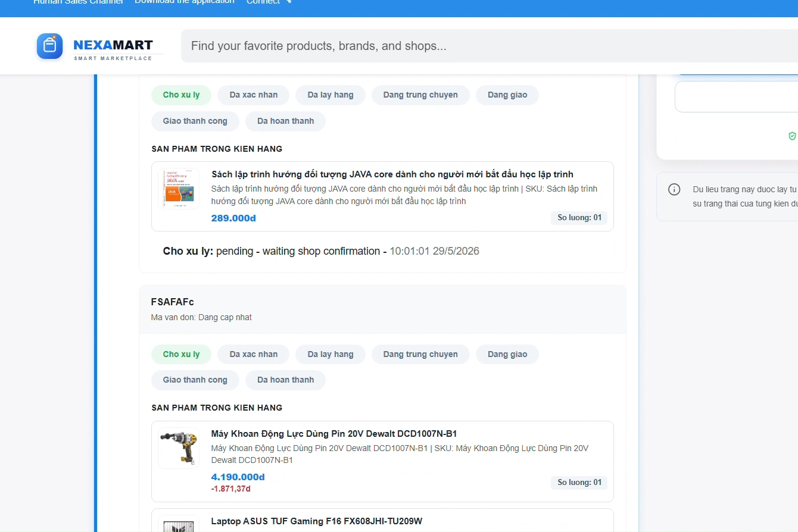The height and width of the screenshot is (532, 798).
Task: Click So luong: 01 badge on Dewalt drill
Action: pyautogui.click(x=579, y=483)
